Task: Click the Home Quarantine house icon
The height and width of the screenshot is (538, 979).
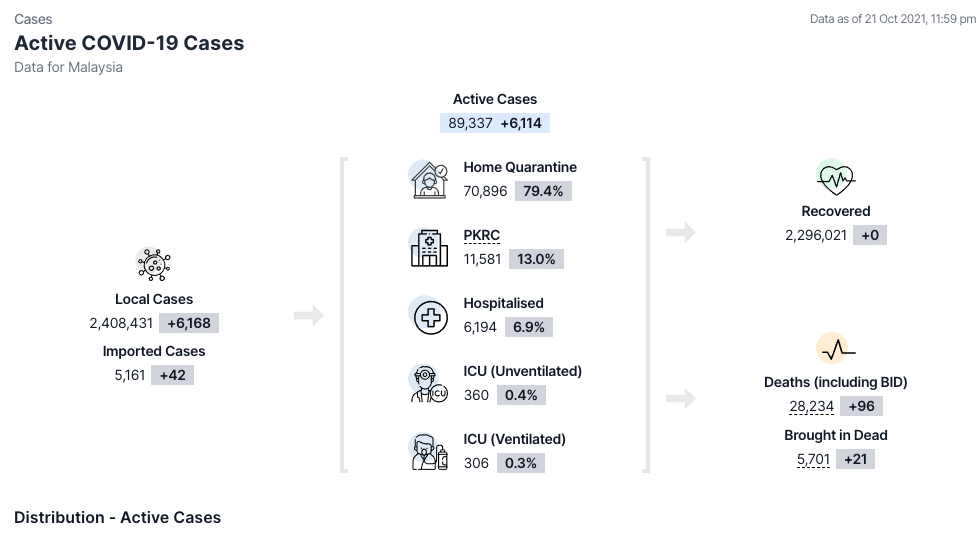Action: 429,180
